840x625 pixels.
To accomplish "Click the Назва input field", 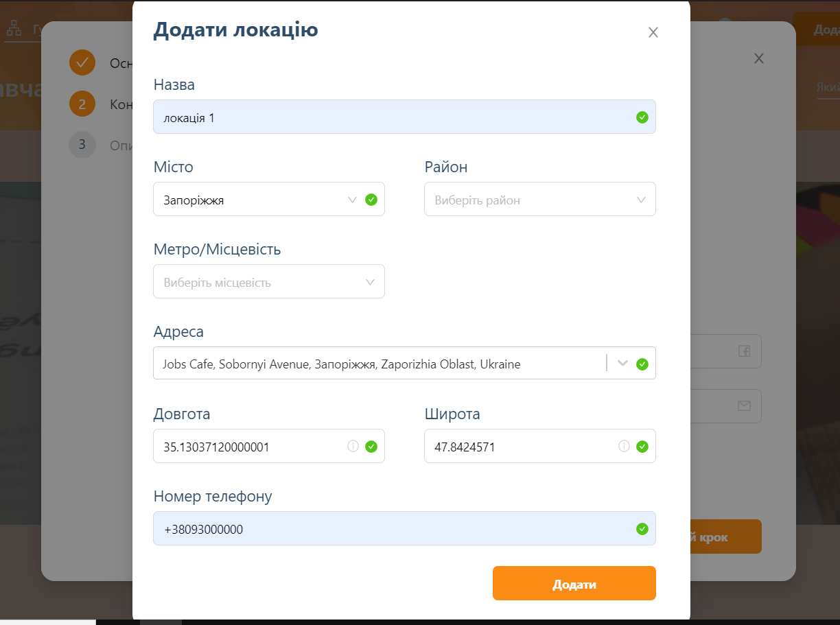I will (404, 117).
